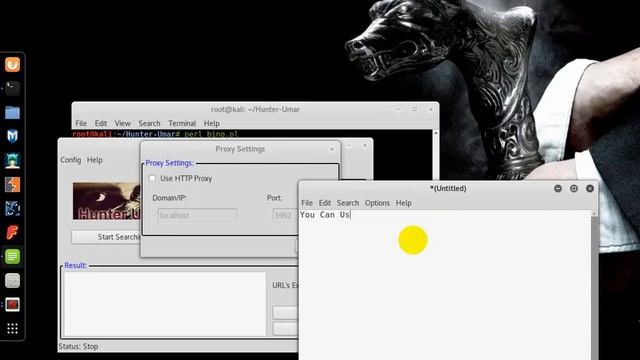
Task: Open File menu in terminal window
Action: (81, 123)
